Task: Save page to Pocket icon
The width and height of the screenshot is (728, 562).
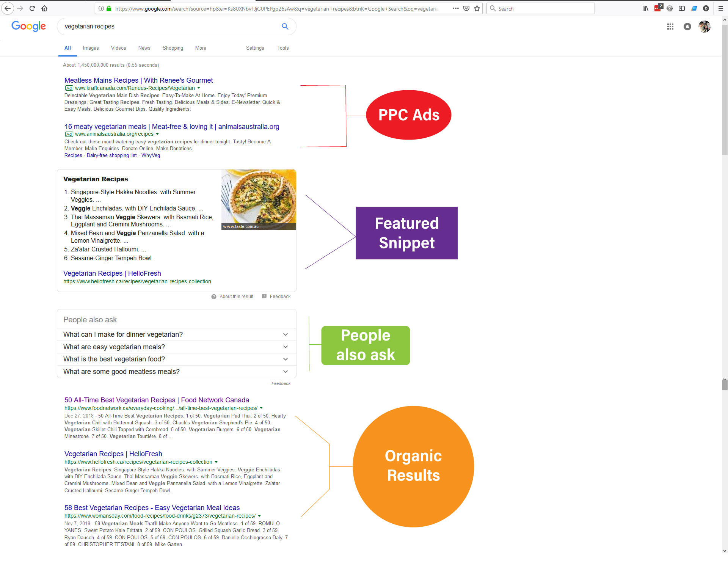Action: 466,8
